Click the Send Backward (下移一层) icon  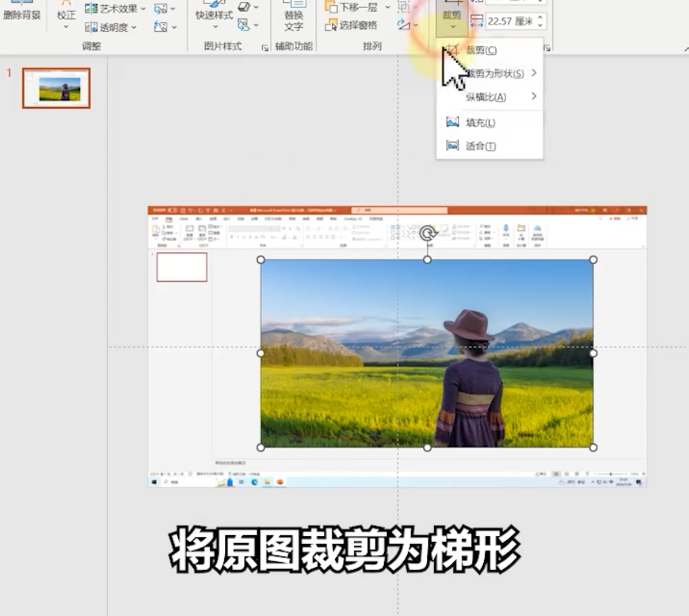pos(331,7)
